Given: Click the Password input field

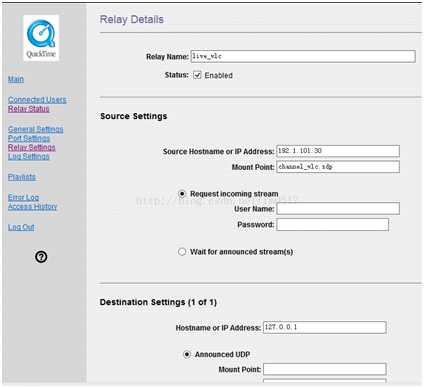Looking at the screenshot, I should 332,225.
